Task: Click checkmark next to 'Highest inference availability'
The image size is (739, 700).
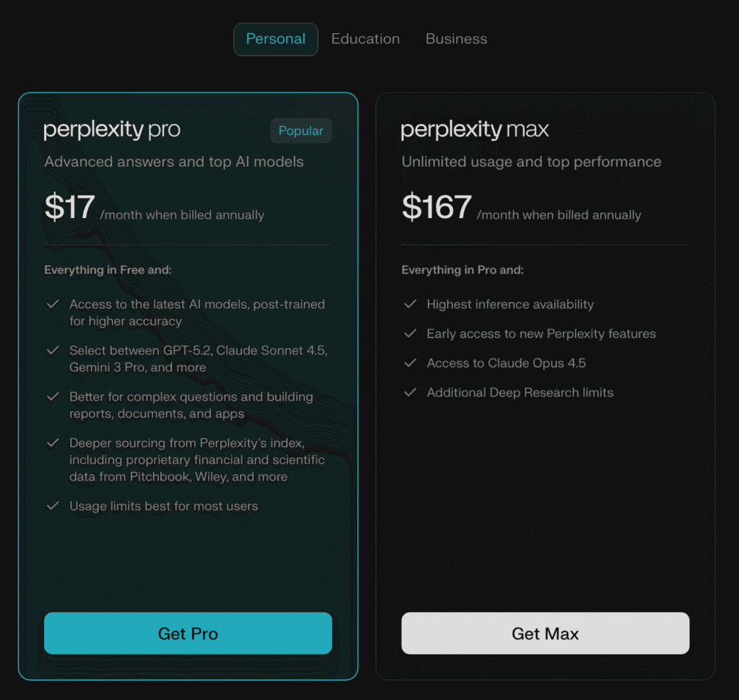Action: click(410, 305)
